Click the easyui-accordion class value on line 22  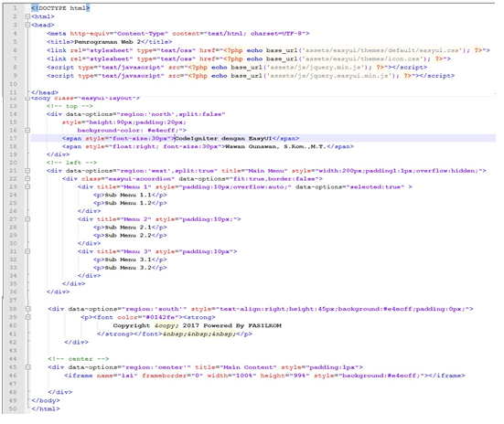coord(141,178)
